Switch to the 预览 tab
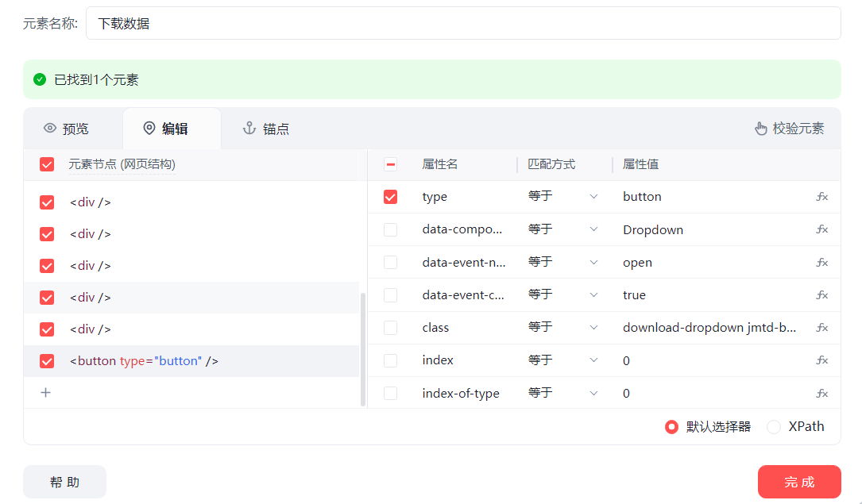862x504 pixels. pyautogui.click(x=67, y=129)
